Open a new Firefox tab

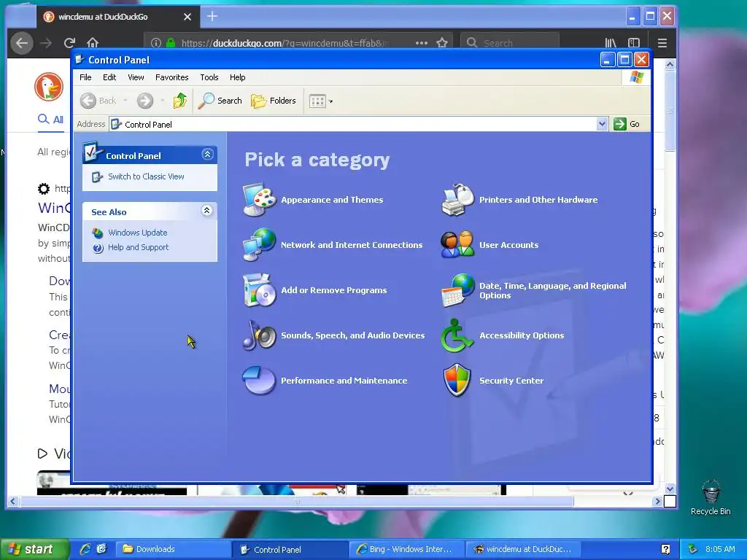click(x=212, y=16)
